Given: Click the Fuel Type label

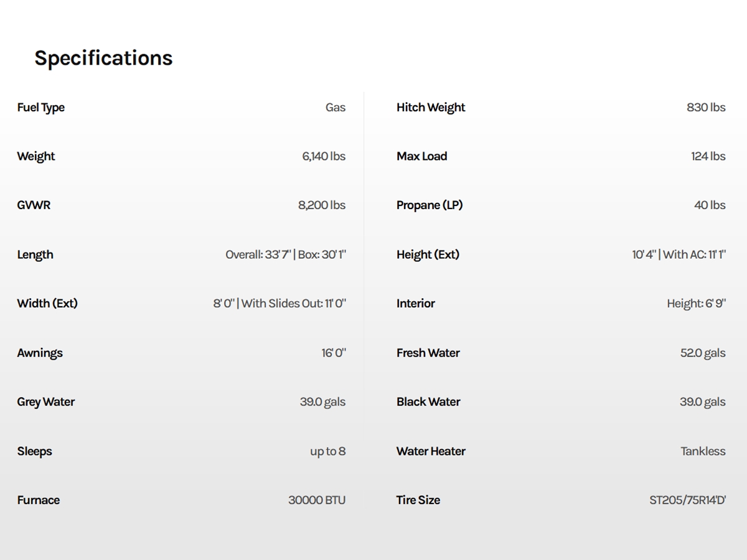Looking at the screenshot, I should 41,107.
